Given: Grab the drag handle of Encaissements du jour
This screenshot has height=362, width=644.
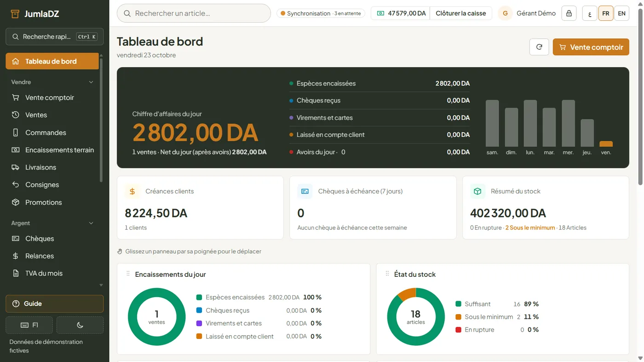Looking at the screenshot, I should [128, 274].
